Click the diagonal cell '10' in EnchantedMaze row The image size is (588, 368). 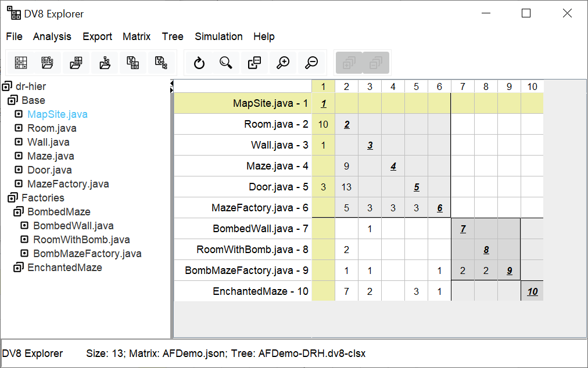pyautogui.click(x=532, y=291)
